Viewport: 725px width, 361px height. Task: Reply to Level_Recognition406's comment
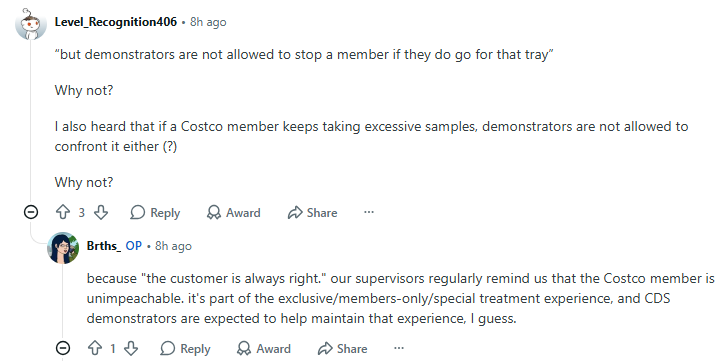click(x=155, y=213)
